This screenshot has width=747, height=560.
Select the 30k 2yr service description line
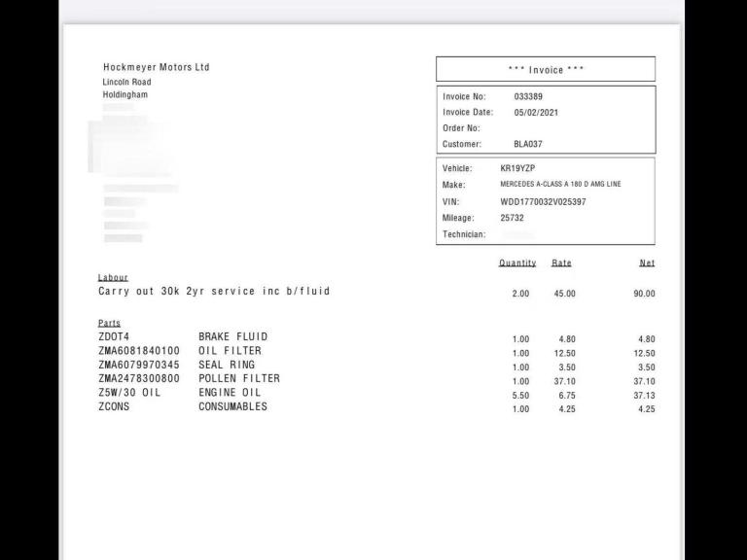click(x=214, y=292)
